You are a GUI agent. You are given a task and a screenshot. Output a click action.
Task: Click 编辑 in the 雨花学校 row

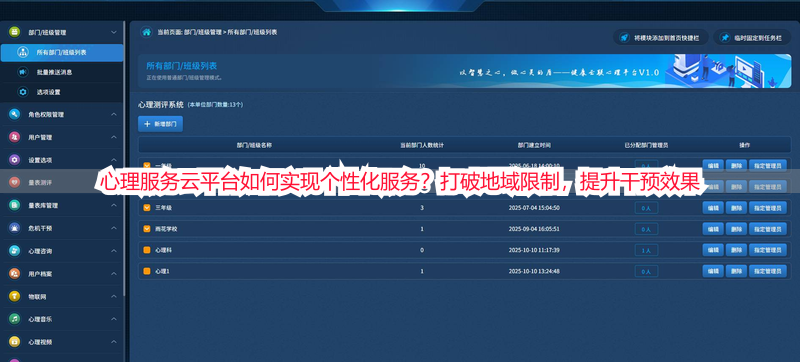[x=713, y=229]
